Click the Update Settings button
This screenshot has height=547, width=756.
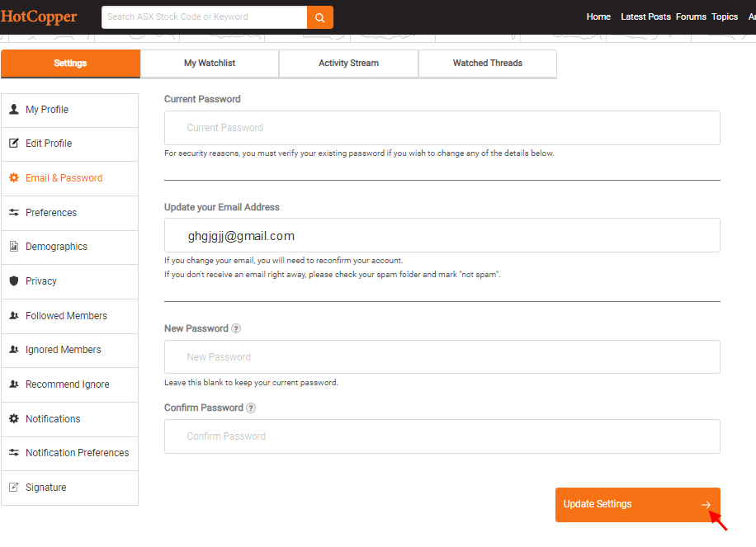637,504
